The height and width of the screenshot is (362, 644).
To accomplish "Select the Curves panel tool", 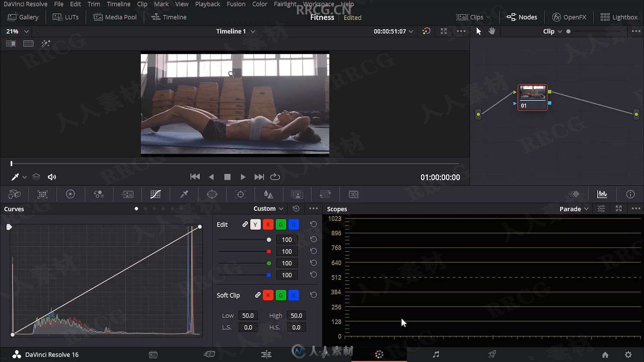I will (x=155, y=194).
